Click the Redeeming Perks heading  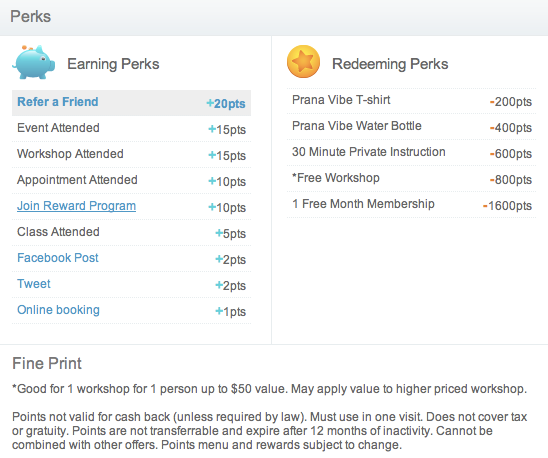[x=390, y=64]
